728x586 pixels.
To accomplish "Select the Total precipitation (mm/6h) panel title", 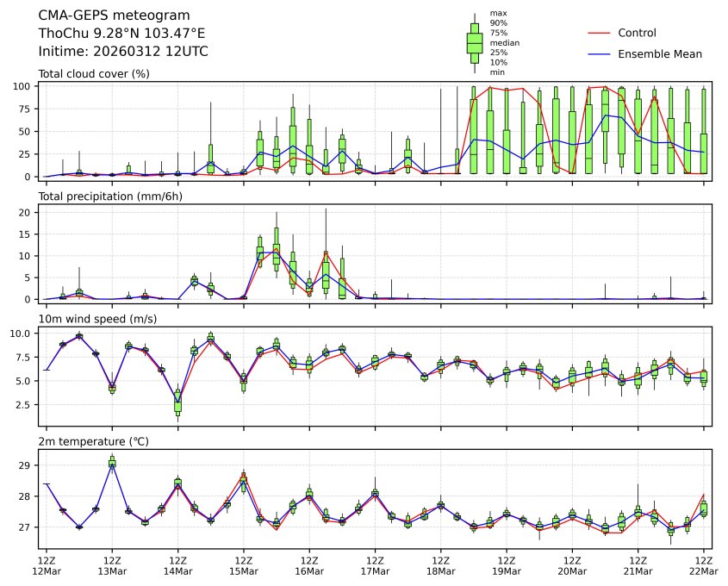I will (x=110, y=196).
